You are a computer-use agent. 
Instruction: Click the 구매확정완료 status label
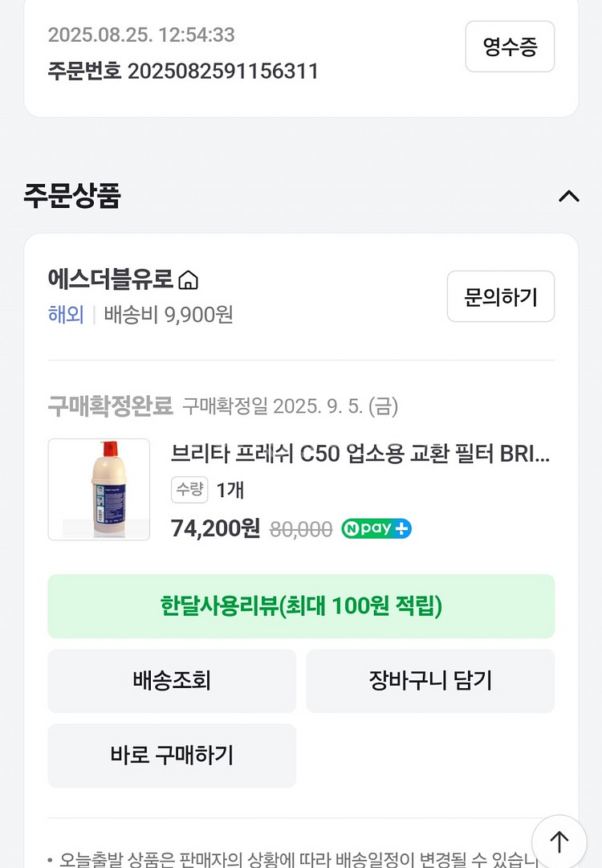click(x=110, y=406)
